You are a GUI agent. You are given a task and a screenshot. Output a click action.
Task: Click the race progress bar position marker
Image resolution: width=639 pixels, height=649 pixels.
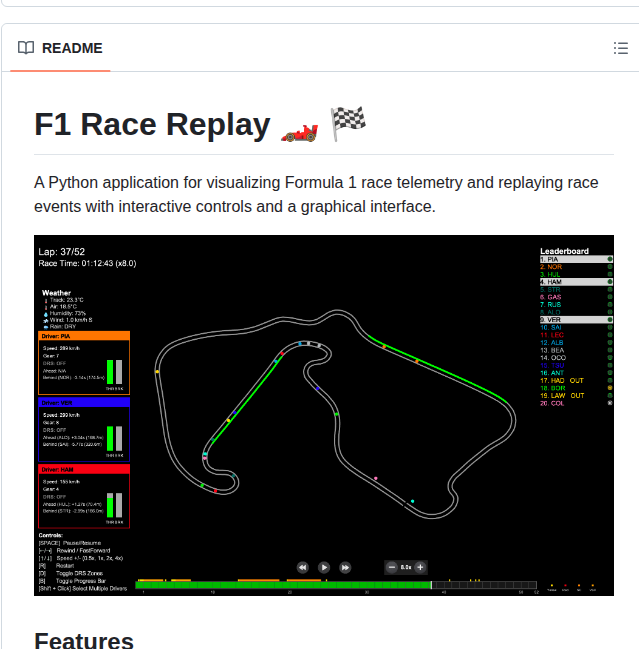pyautogui.click(x=431, y=585)
